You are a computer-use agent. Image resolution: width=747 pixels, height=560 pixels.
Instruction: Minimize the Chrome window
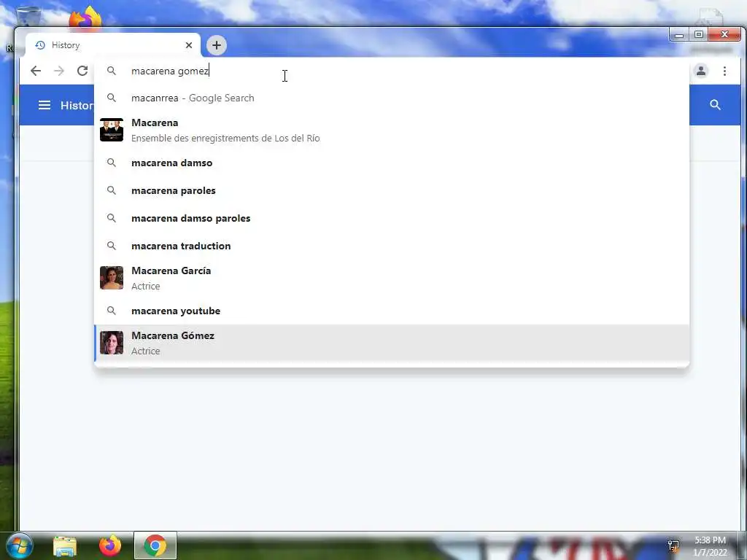tap(679, 35)
